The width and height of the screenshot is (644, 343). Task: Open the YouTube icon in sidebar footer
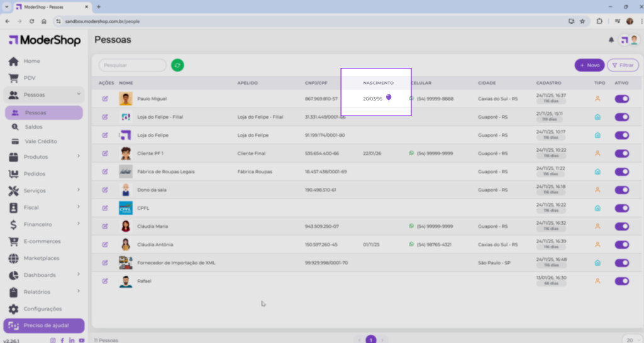point(82,340)
